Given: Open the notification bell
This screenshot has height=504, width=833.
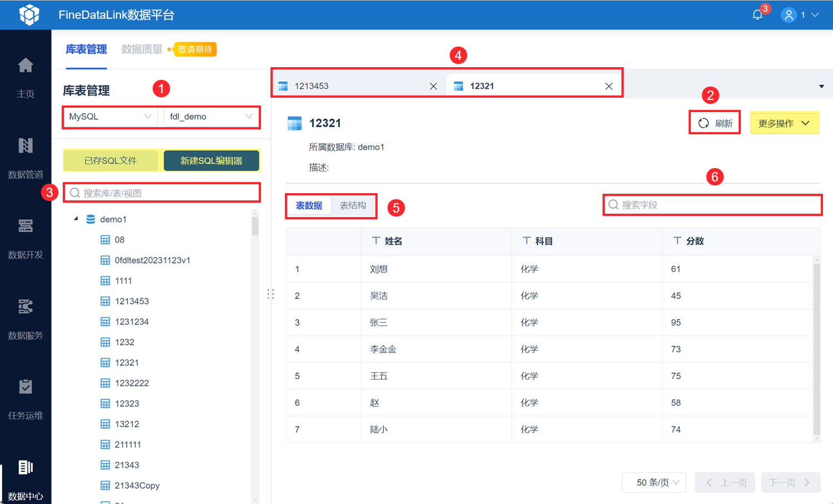Looking at the screenshot, I should 757,15.
